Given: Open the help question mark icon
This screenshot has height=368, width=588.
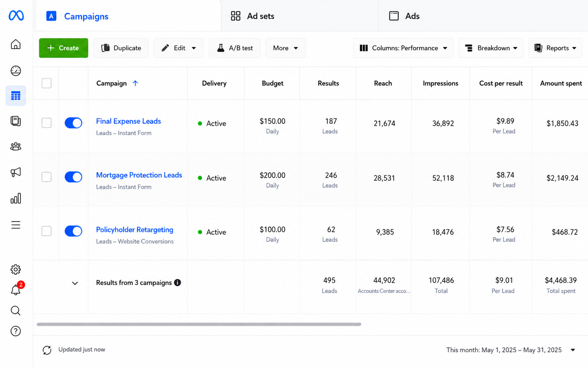Looking at the screenshot, I should pos(16,331).
